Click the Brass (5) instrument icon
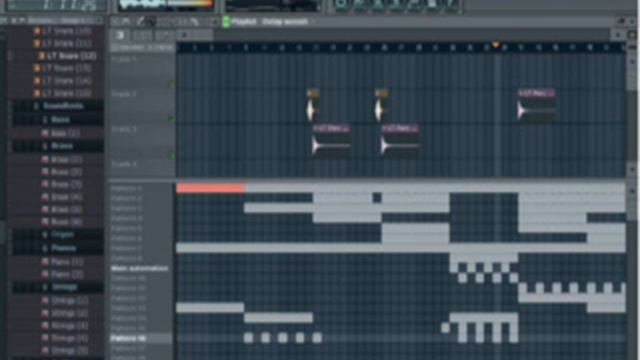Viewport: 640px width, 360px height. [x=45, y=209]
